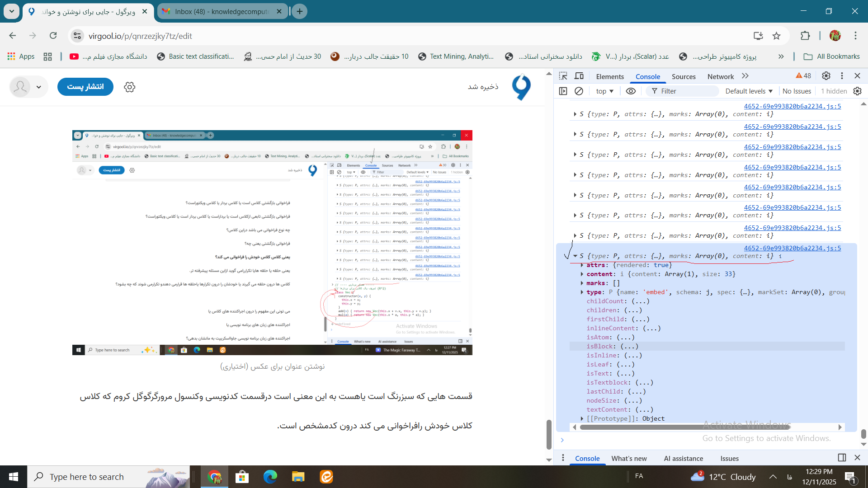The image size is (868, 488).
Task: Click the blue انتشار پست publish button
Action: (x=85, y=87)
